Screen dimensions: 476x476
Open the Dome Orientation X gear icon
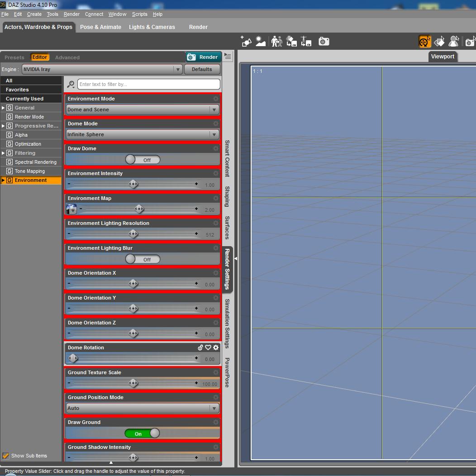click(x=216, y=273)
